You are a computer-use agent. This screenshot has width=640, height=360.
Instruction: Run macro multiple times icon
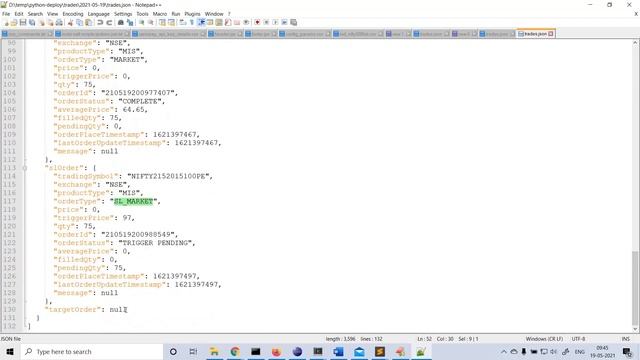(x=284, y=22)
